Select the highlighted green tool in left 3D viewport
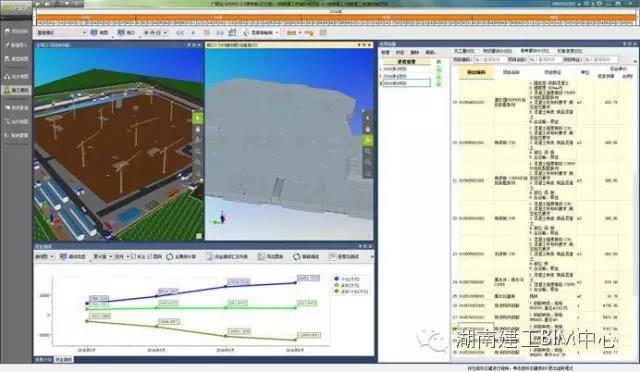 tap(198, 118)
